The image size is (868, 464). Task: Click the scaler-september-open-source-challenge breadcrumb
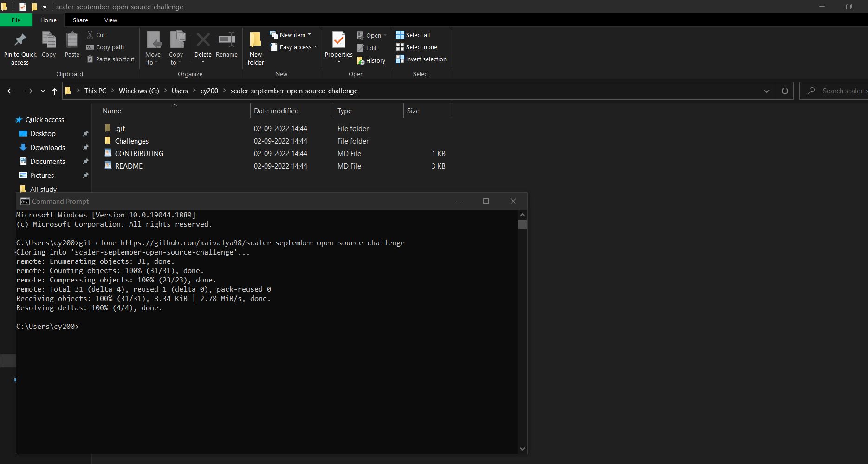pos(294,91)
